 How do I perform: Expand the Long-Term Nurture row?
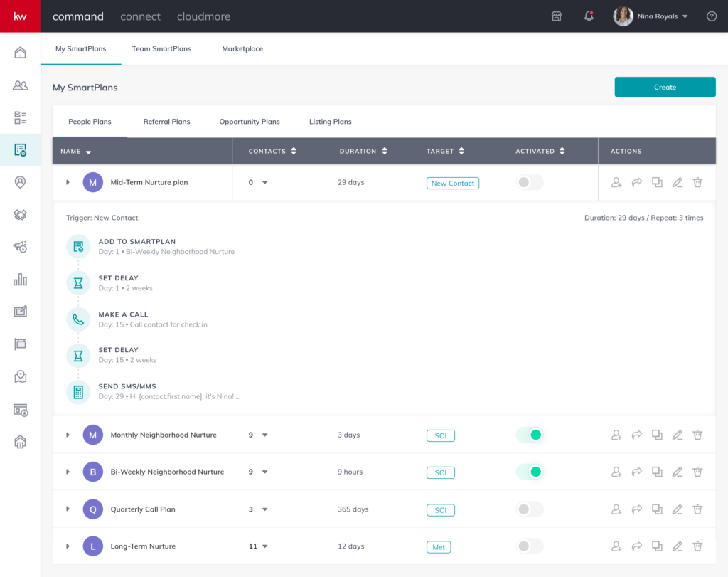[x=68, y=546]
